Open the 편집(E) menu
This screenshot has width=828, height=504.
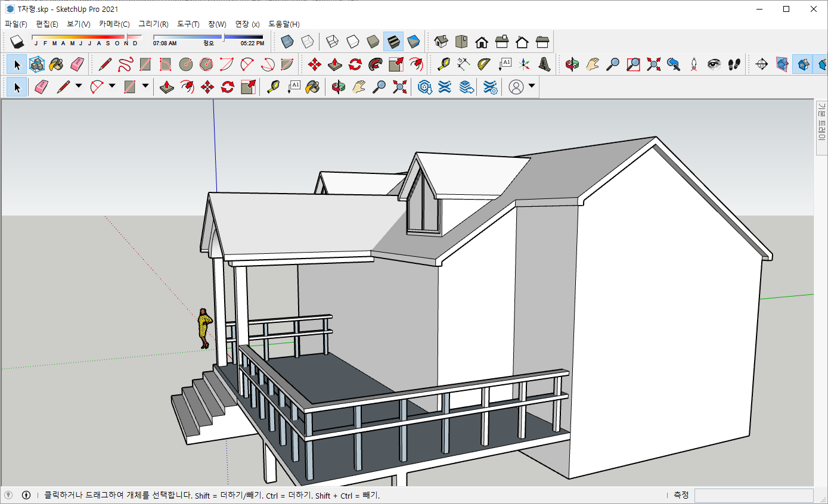tap(47, 24)
